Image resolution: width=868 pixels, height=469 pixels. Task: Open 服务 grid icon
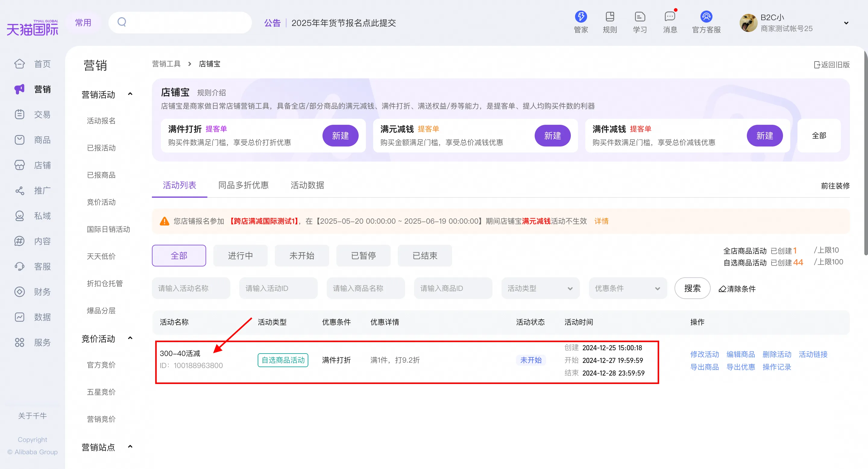point(20,342)
